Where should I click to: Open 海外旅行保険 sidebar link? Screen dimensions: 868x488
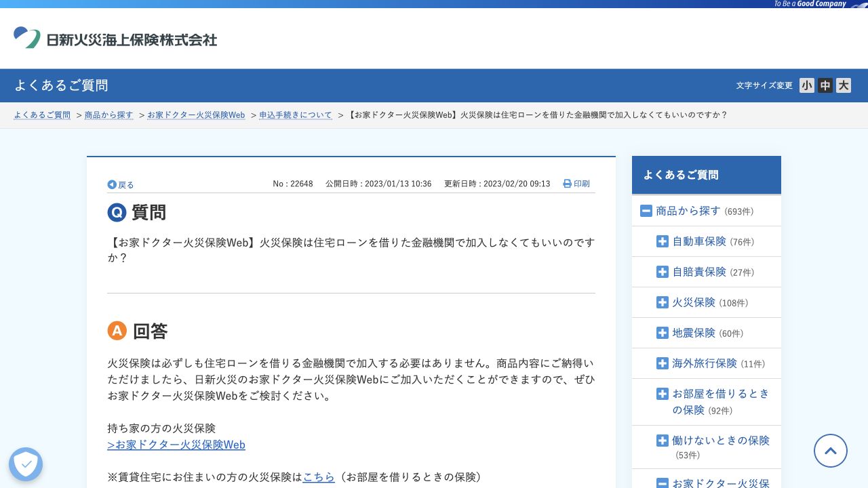[705, 363]
